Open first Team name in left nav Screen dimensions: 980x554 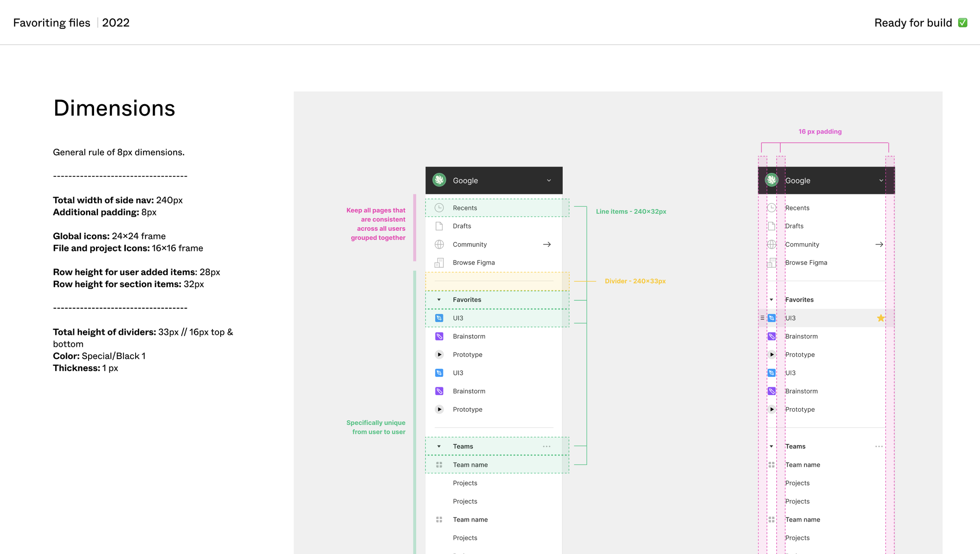pyautogui.click(x=470, y=465)
